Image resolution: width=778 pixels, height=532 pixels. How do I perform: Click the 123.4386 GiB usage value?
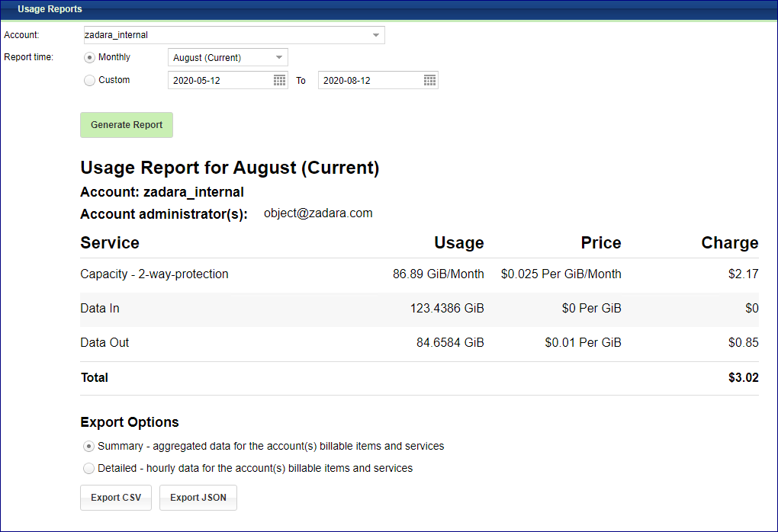(x=446, y=309)
